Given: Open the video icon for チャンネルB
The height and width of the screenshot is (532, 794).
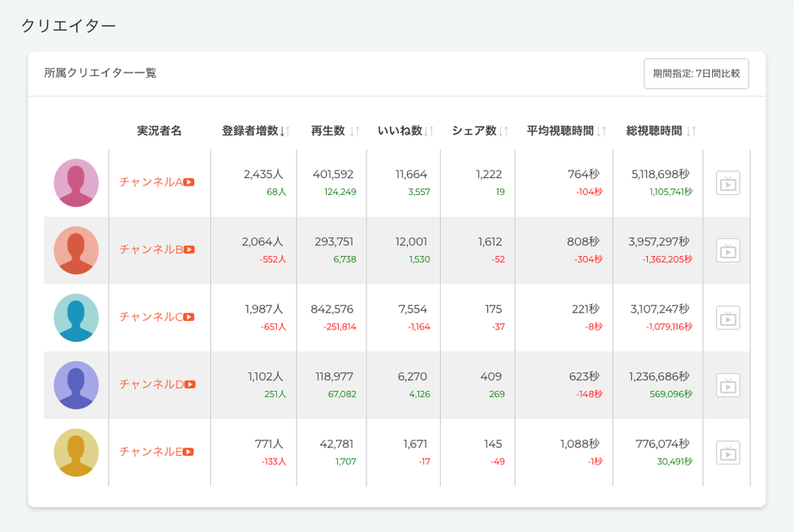Looking at the screenshot, I should pos(727,250).
